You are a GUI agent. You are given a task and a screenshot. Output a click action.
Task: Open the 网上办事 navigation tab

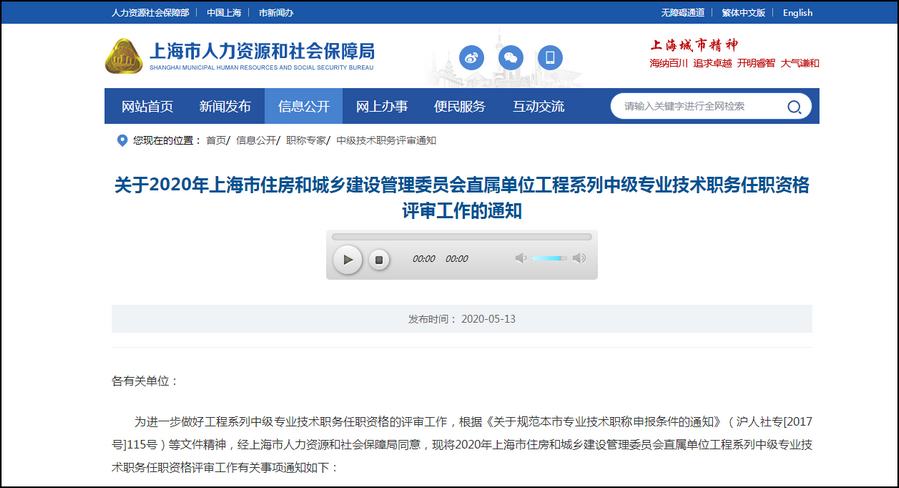tap(381, 106)
